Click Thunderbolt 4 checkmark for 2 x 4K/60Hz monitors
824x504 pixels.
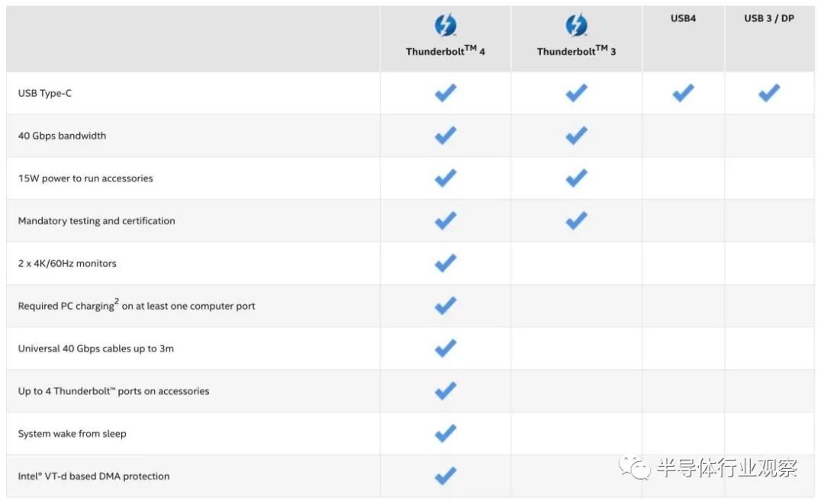tap(446, 264)
